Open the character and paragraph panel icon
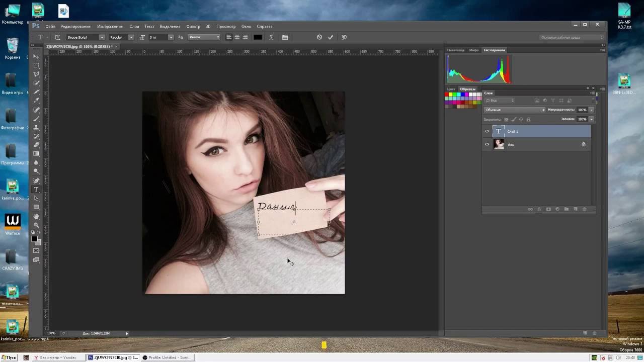 pos(285,37)
